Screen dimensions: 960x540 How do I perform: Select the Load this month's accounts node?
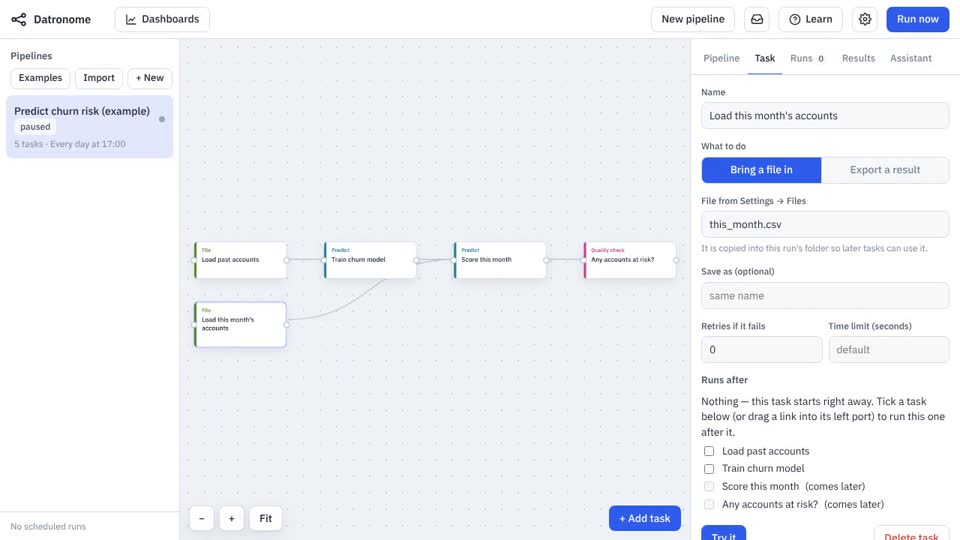(x=241, y=324)
